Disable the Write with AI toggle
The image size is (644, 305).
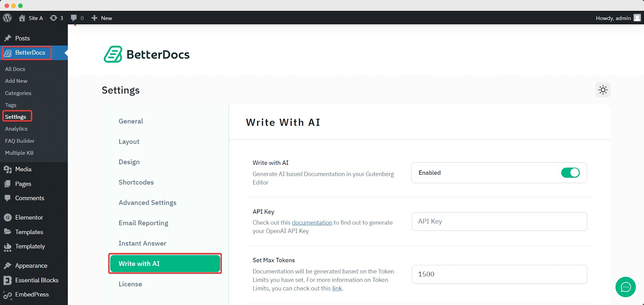(571, 173)
